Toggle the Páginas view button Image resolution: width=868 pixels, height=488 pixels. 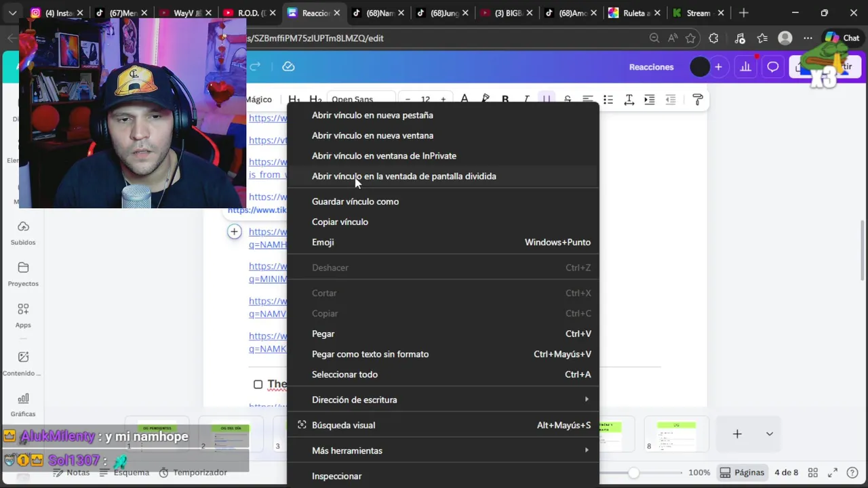coord(742,472)
